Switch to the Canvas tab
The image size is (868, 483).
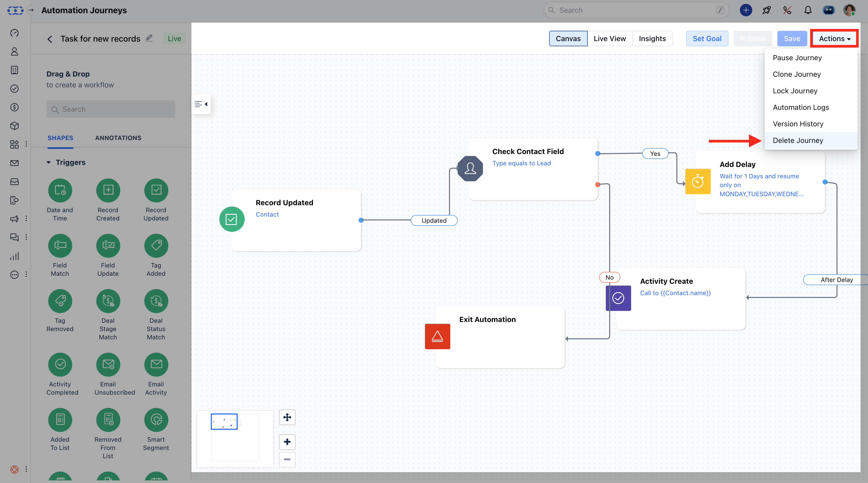pos(568,39)
